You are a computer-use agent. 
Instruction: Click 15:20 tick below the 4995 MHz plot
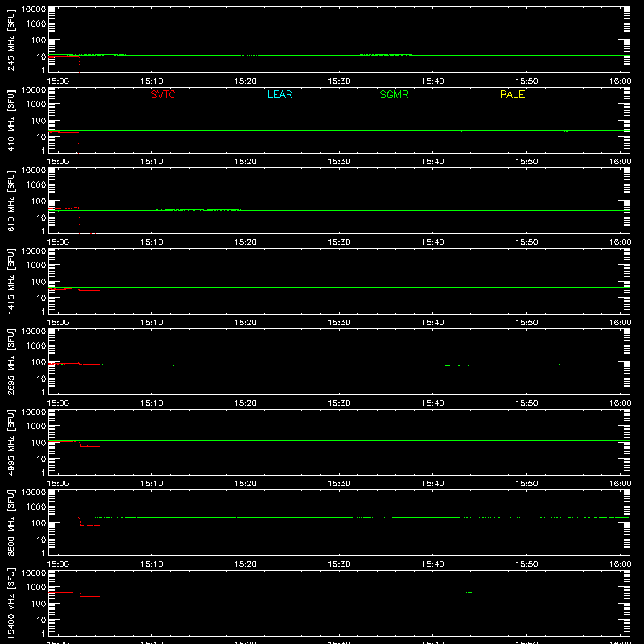tap(246, 484)
